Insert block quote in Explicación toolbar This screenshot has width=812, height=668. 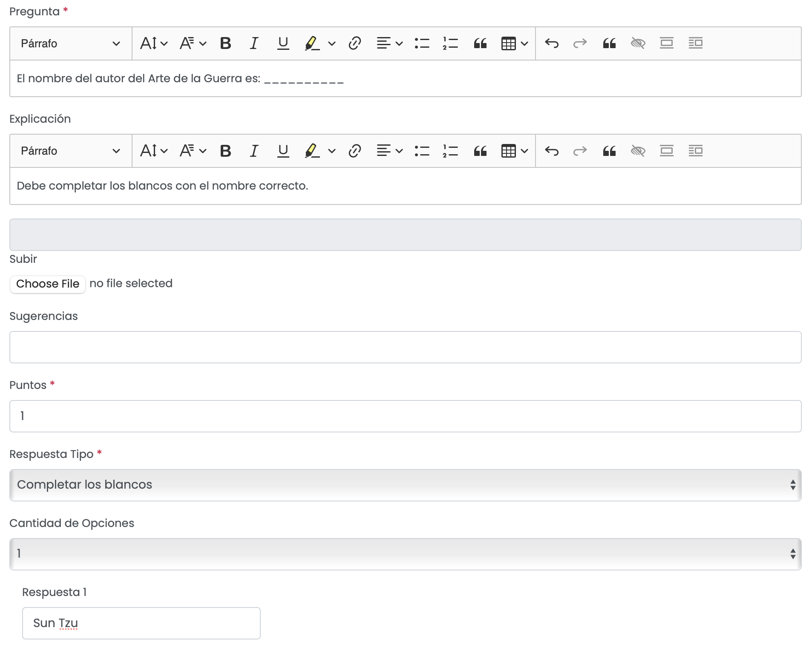pos(480,151)
